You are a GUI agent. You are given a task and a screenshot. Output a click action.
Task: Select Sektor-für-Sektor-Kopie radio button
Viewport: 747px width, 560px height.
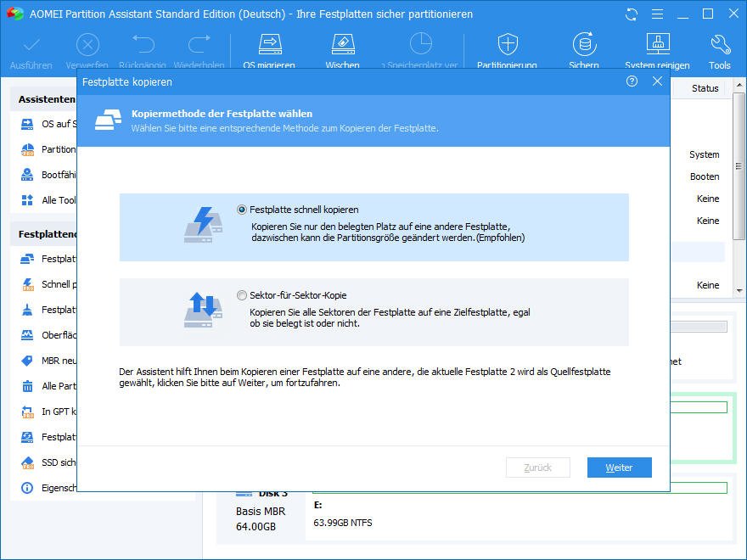tap(242, 295)
